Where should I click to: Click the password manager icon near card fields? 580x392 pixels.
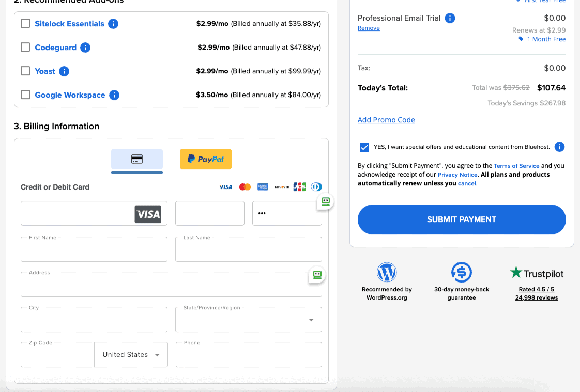(326, 201)
